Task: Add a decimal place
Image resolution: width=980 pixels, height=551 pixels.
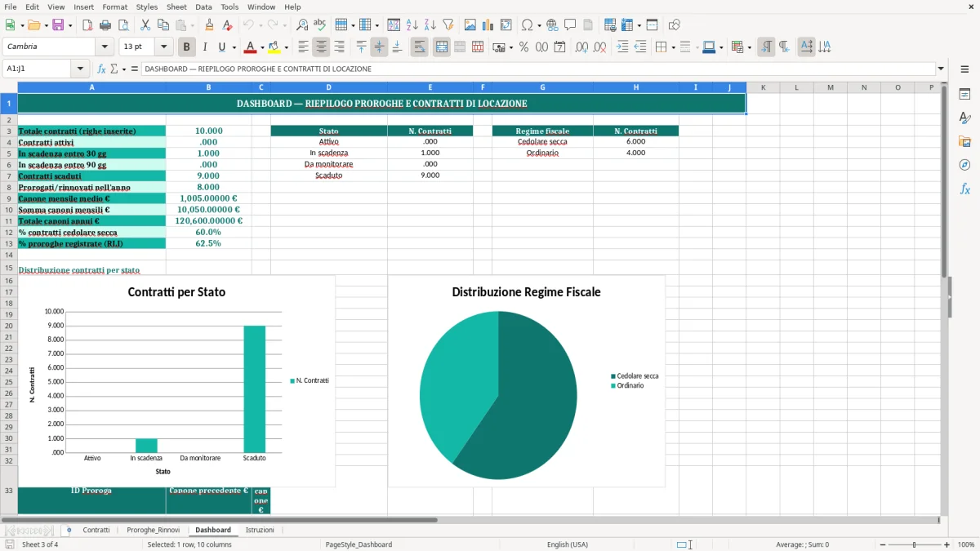Action: click(581, 47)
